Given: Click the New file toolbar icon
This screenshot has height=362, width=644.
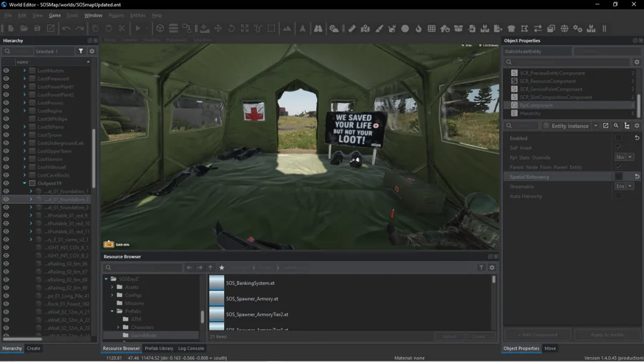Looking at the screenshot, I should (x=11, y=29).
